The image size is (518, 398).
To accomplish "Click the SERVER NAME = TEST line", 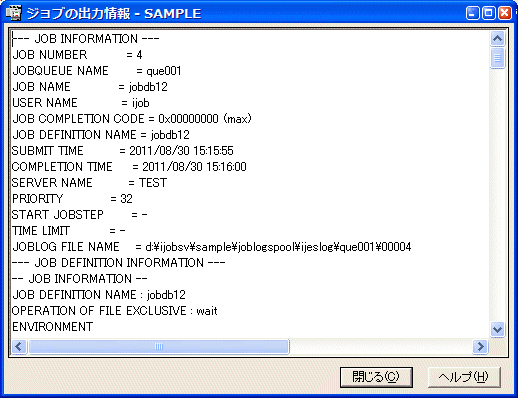I will click(x=89, y=183).
